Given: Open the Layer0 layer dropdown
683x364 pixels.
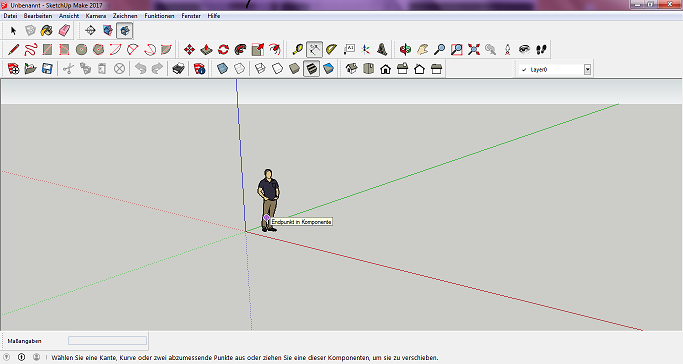Looking at the screenshot, I should (587, 70).
